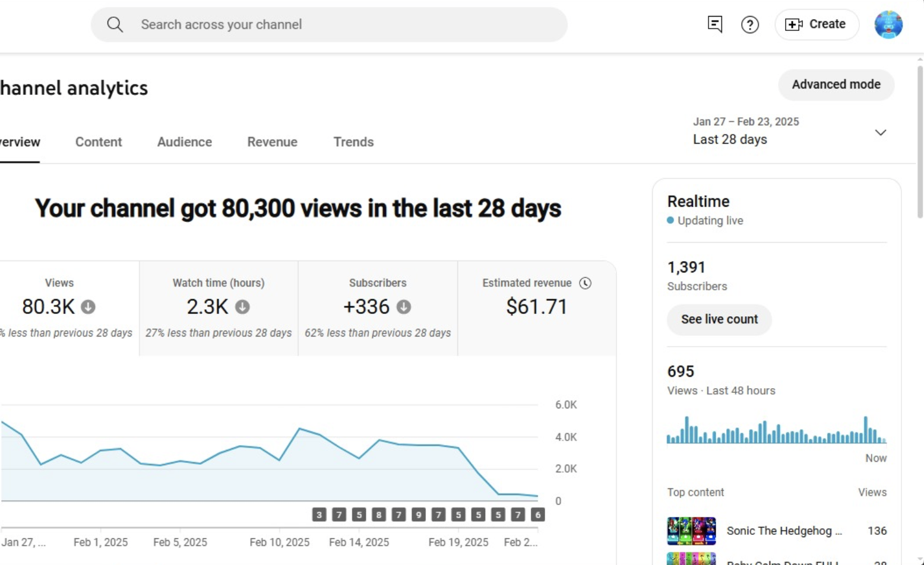
Task: Click the 27% less than previous text
Action: [219, 333]
